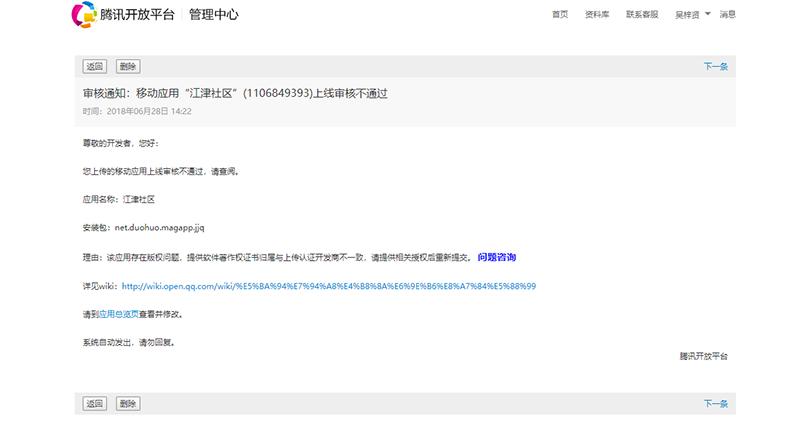Click the Tencent Open Platform logo icon

point(84,15)
